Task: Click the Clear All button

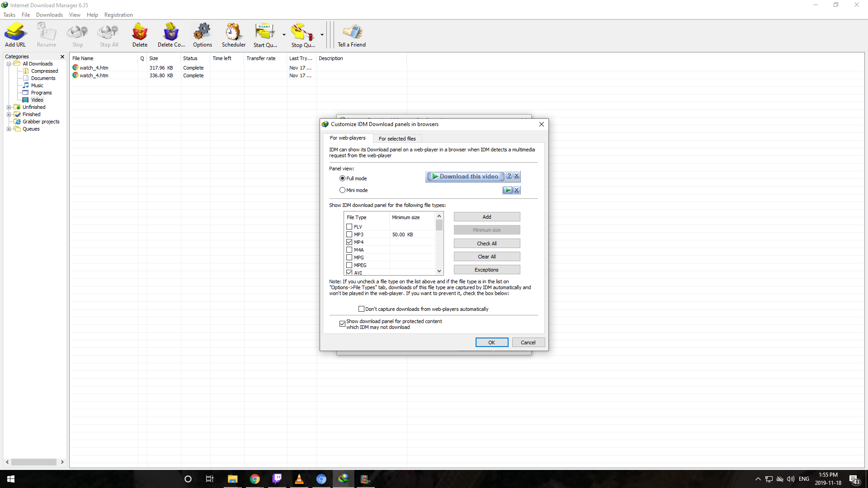Action: [x=487, y=257]
